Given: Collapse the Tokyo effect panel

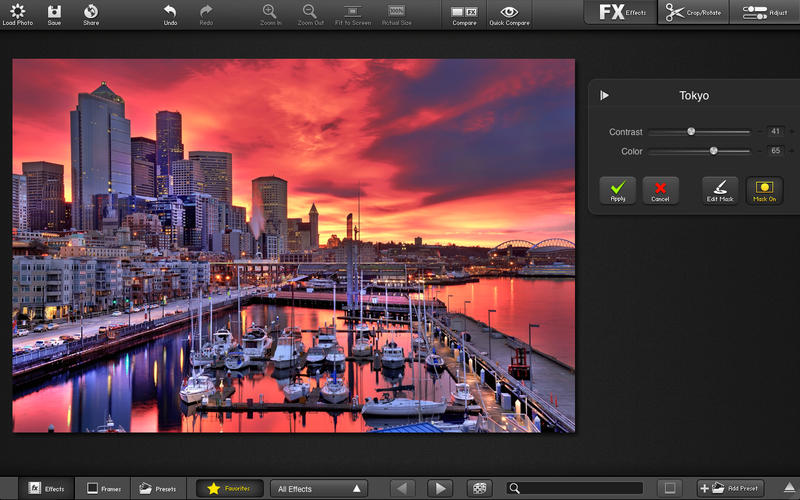Looking at the screenshot, I should coord(604,96).
